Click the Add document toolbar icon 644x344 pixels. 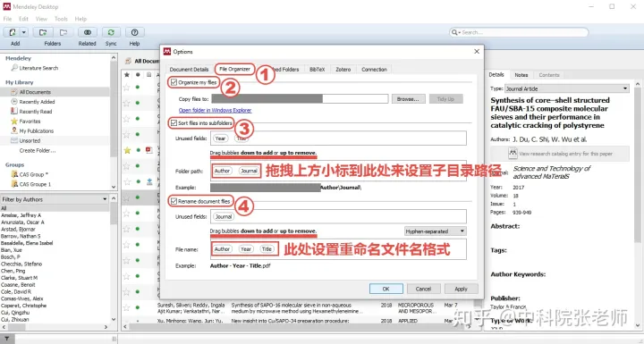[13, 32]
